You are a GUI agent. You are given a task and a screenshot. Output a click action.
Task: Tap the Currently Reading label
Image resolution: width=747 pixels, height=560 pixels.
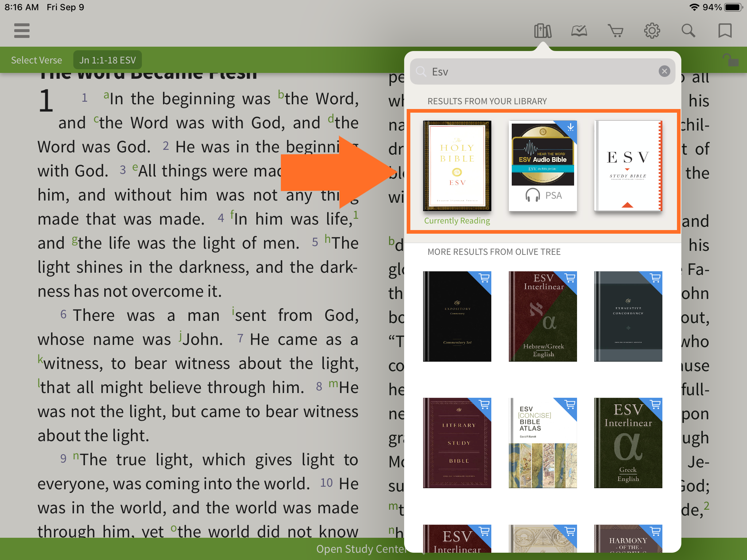point(457,221)
